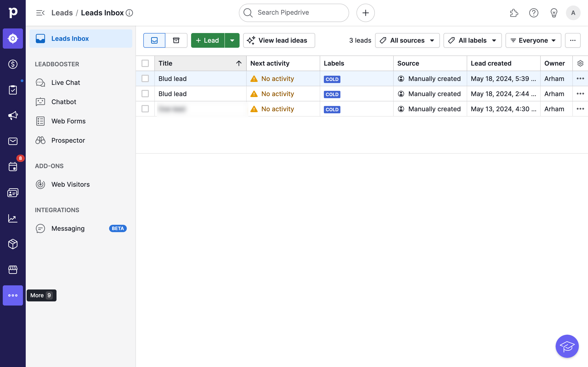This screenshot has height=367, width=588.
Task: Open the All labels filter dropdown
Action: pos(472,40)
